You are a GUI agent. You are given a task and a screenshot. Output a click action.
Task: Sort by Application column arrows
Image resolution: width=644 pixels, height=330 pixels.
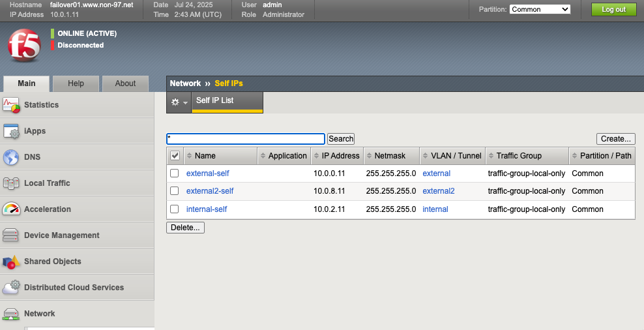point(263,156)
